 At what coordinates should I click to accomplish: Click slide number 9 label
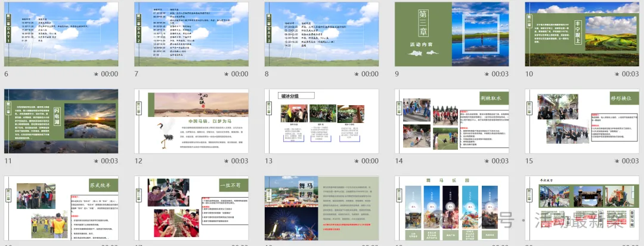397,74
